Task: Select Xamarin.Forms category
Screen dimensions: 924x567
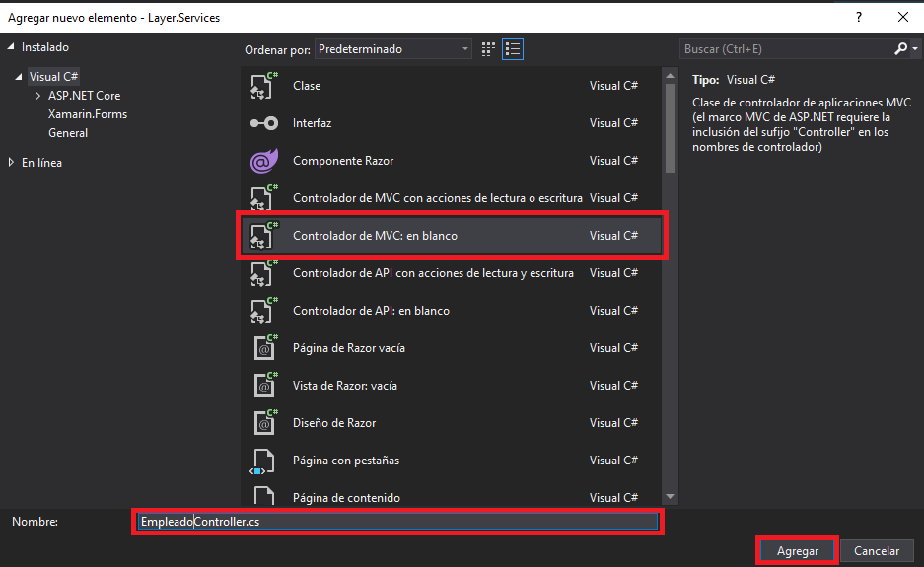Action: (87, 114)
